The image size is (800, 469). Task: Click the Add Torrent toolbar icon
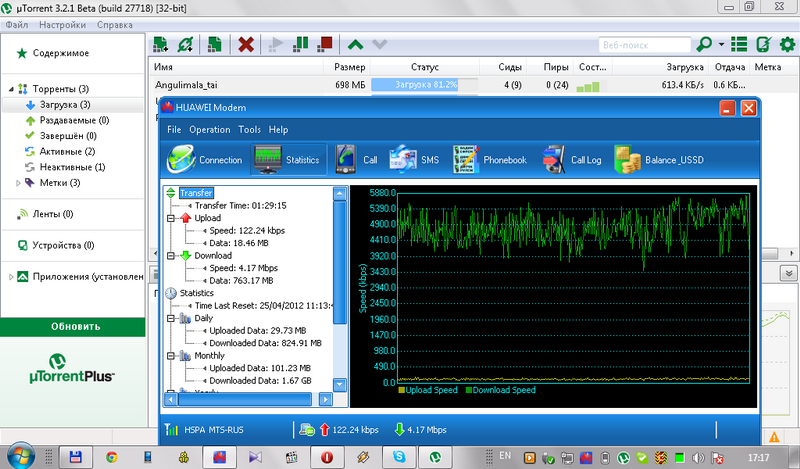pos(160,44)
